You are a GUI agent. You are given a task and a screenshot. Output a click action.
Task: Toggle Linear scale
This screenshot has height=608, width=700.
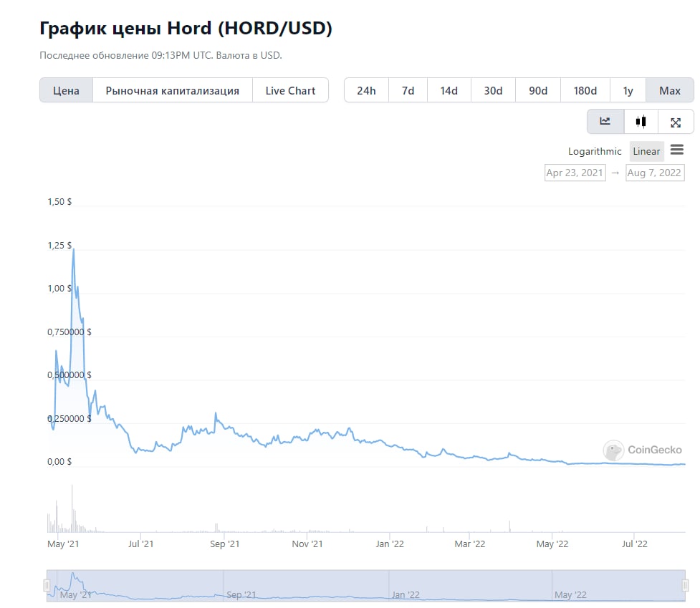pyautogui.click(x=646, y=151)
